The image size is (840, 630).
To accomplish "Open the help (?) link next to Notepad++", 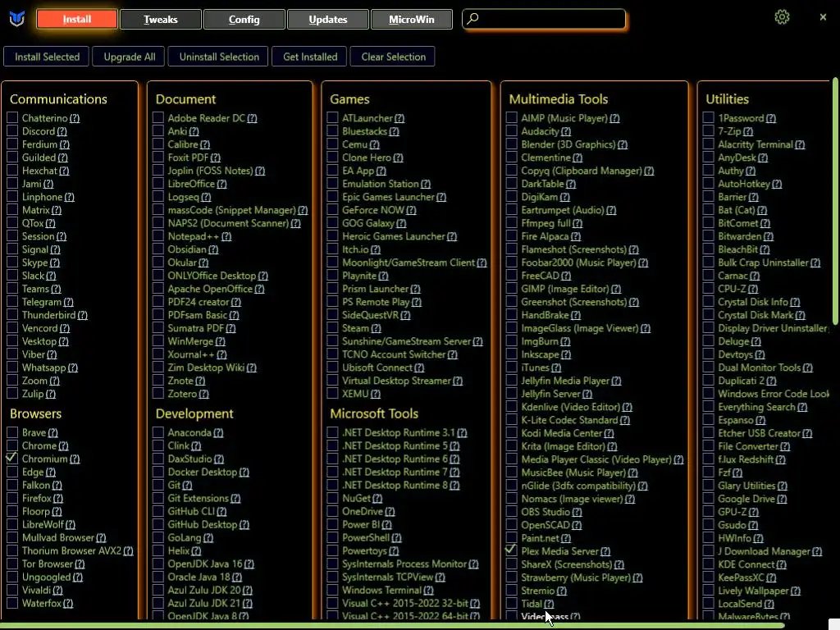I will pos(226,236).
